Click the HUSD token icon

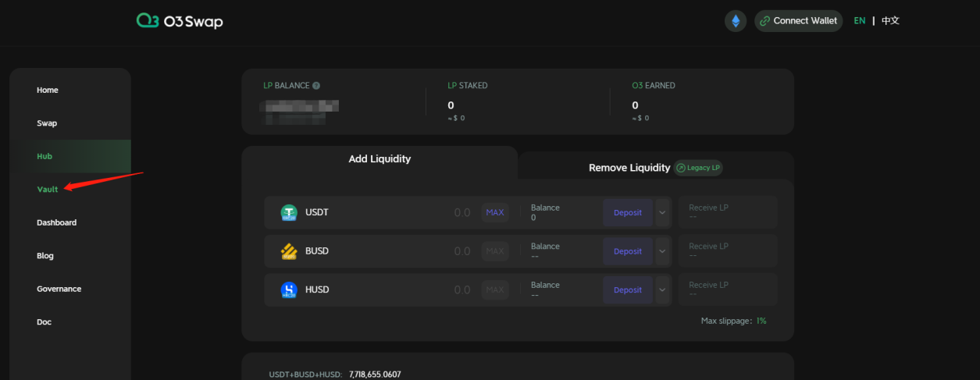click(x=289, y=290)
